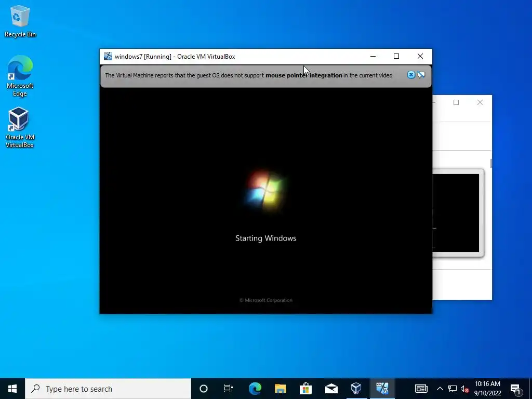532x399 pixels.
Task: Click the scrollbar in the background Manager window
Action: coord(491,163)
